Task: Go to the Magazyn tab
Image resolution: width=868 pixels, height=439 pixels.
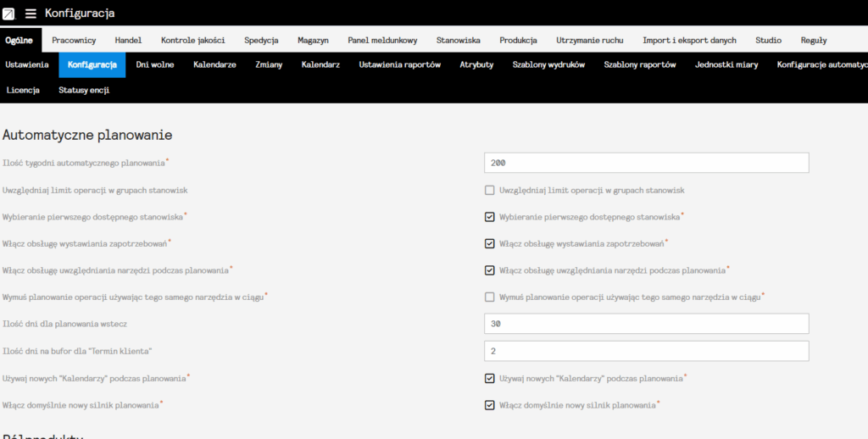Action: (313, 40)
